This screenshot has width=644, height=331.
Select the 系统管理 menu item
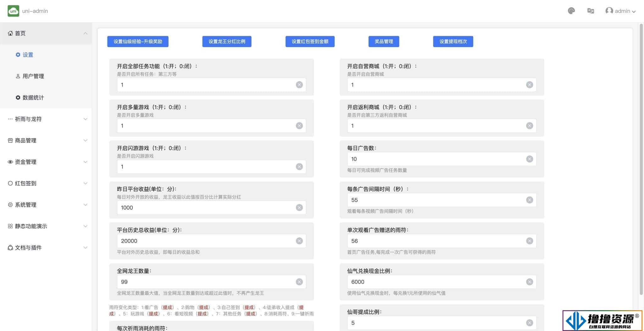(46, 205)
